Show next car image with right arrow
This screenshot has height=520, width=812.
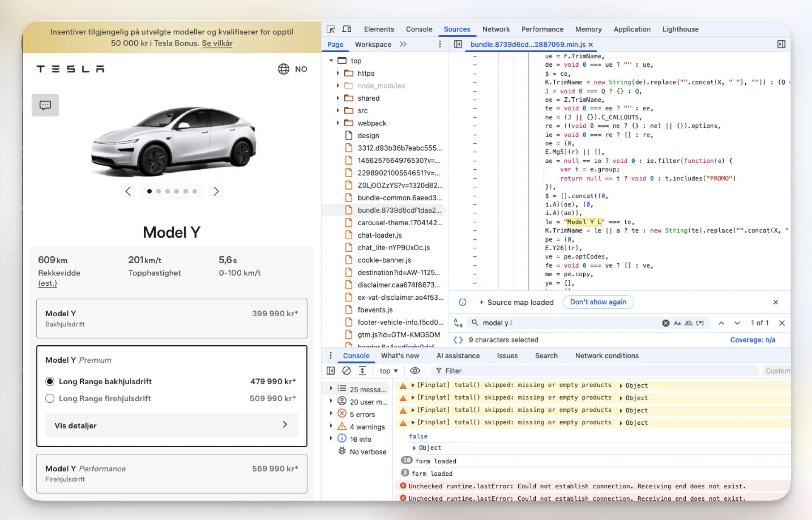coord(216,191)
